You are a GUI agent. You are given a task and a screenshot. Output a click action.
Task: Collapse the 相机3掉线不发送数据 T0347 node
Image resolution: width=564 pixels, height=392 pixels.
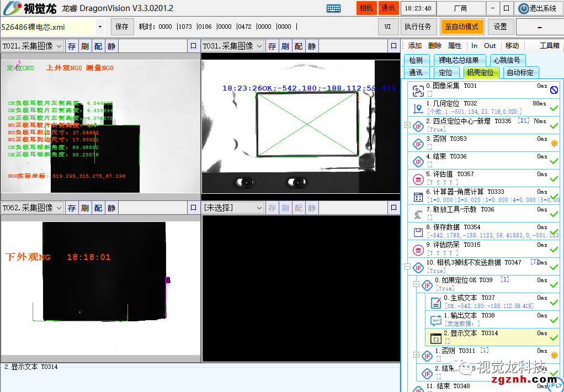tap(407, 267)
